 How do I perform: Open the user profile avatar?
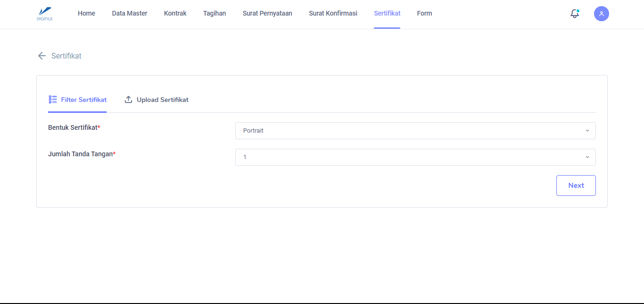pos(601,14)
